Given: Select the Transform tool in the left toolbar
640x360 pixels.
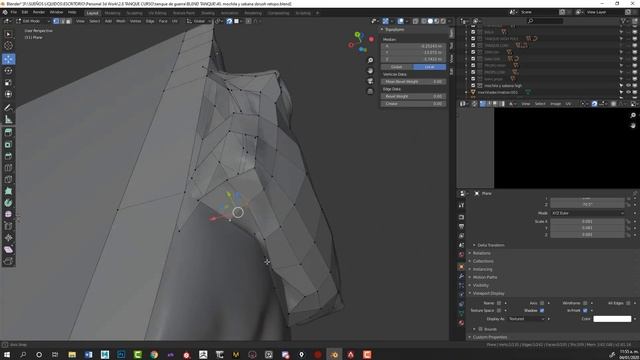Looking at the screenshot, I should click(x=8, y=94).
